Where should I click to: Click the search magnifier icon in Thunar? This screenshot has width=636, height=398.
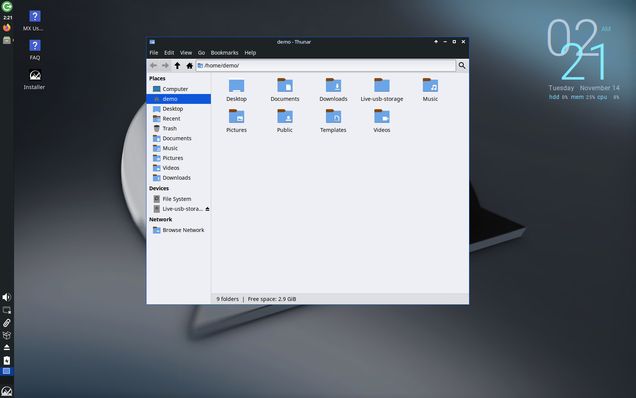pos(462,65)
